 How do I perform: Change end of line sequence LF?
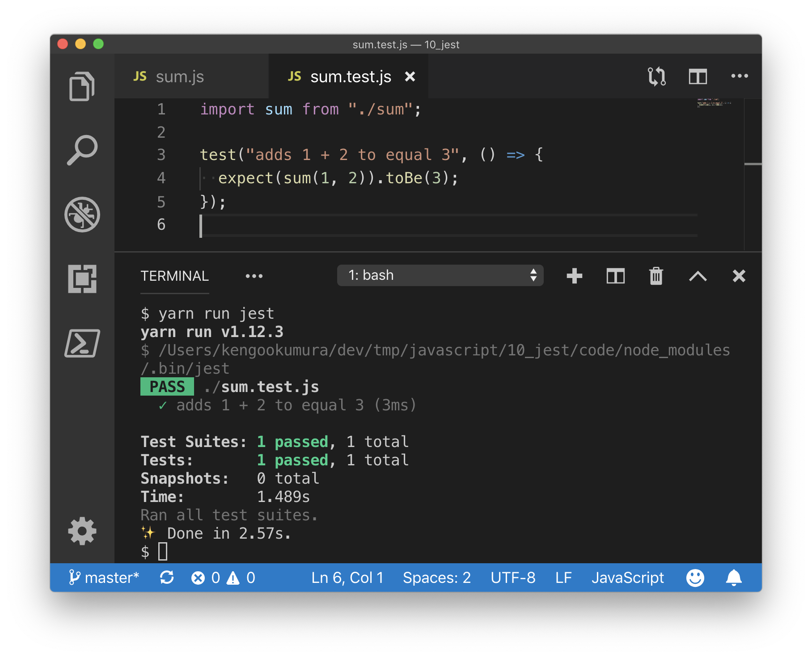(563, 578)
